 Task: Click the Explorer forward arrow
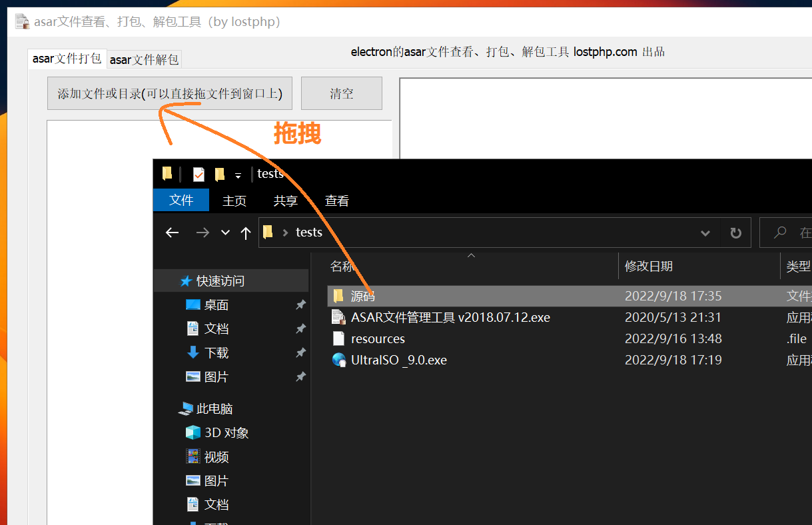[203, 233]
